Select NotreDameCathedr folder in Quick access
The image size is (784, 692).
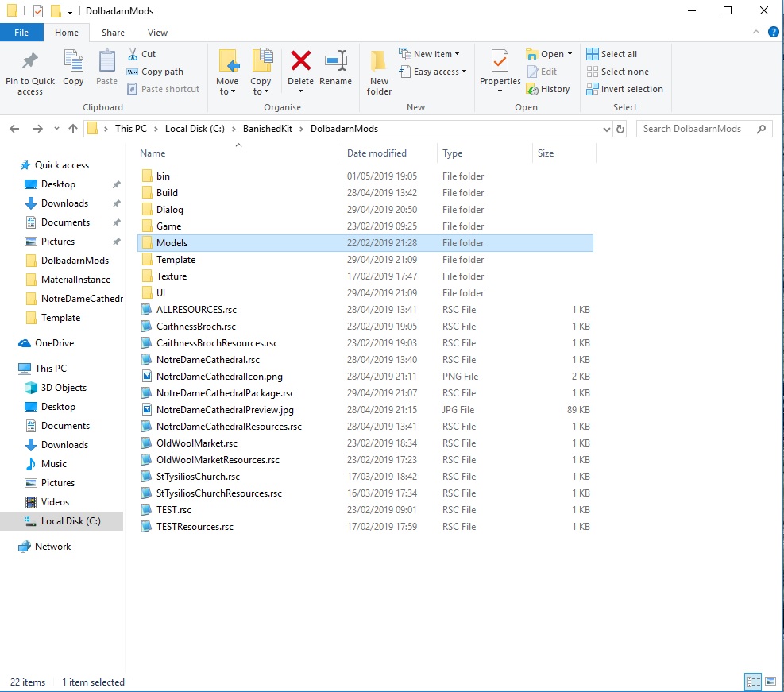(x=82, y=299)
